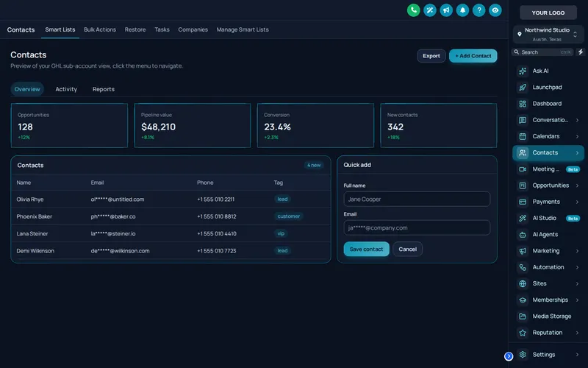Click the Save contact button
The image size is (588, 368).
pos(366,250)
